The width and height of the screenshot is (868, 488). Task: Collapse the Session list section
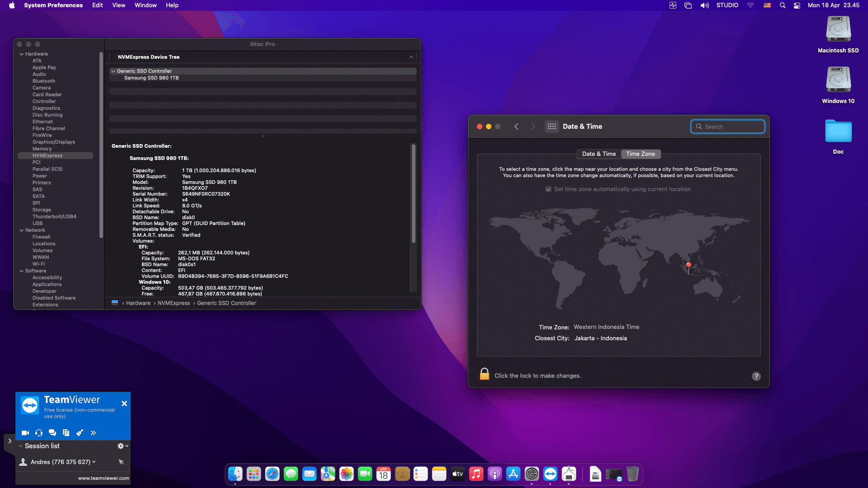tap(20, 446)
